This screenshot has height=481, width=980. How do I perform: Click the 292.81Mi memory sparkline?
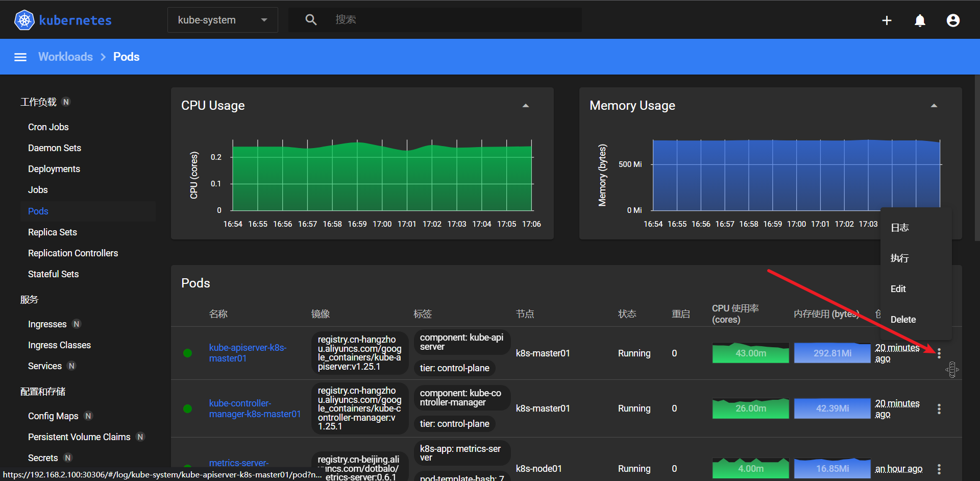pos(832,353)
